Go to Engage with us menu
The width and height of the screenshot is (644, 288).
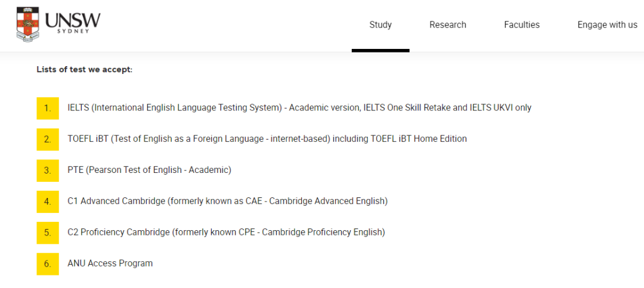click(x=607, y=25)
